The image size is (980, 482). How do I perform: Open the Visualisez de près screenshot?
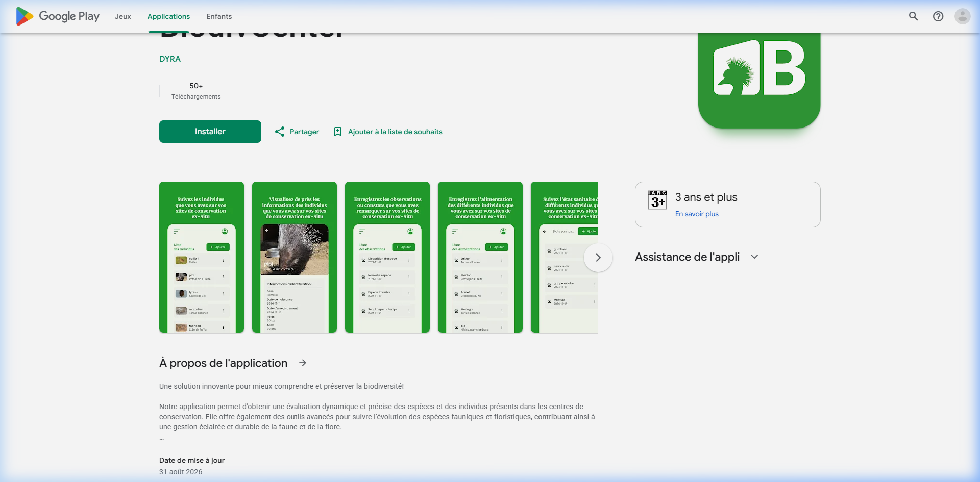coord(295,257)
